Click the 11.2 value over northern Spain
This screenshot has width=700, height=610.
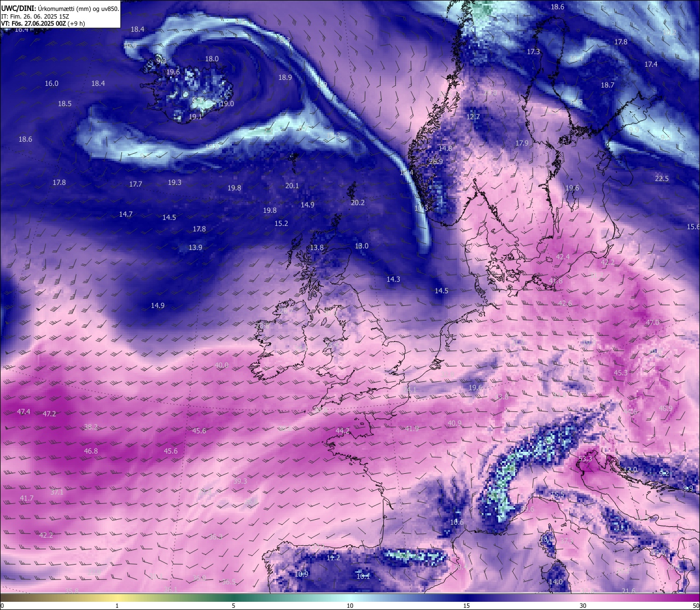coord(333,558)
